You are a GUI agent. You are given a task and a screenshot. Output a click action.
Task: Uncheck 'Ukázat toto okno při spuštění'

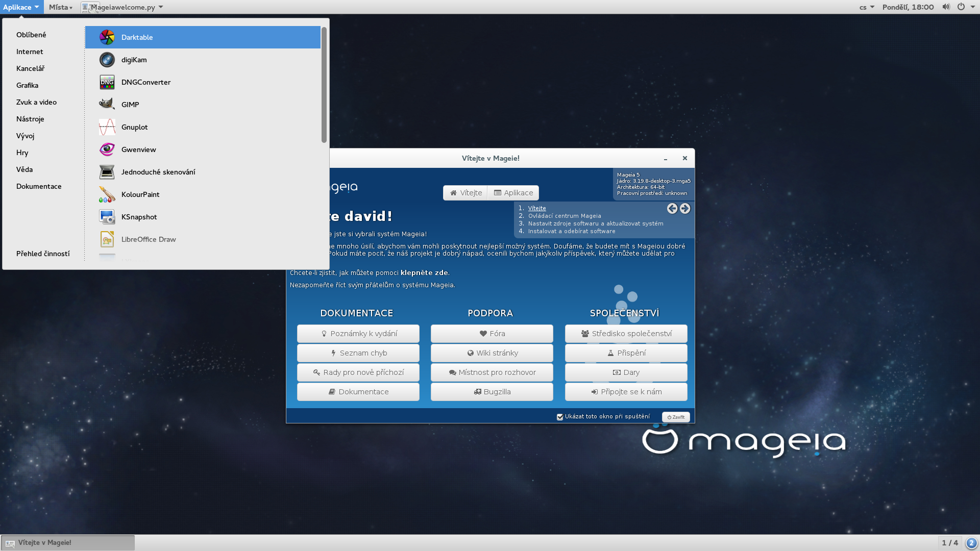coord(560,417)
